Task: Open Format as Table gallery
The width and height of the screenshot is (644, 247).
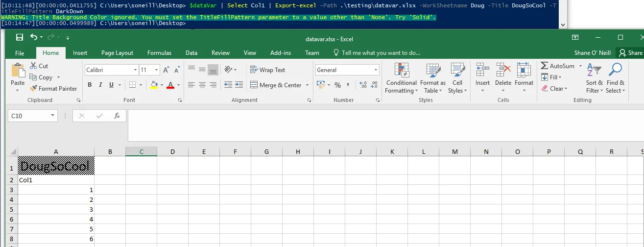Action: pyautogui.click(x=433, y=78)
